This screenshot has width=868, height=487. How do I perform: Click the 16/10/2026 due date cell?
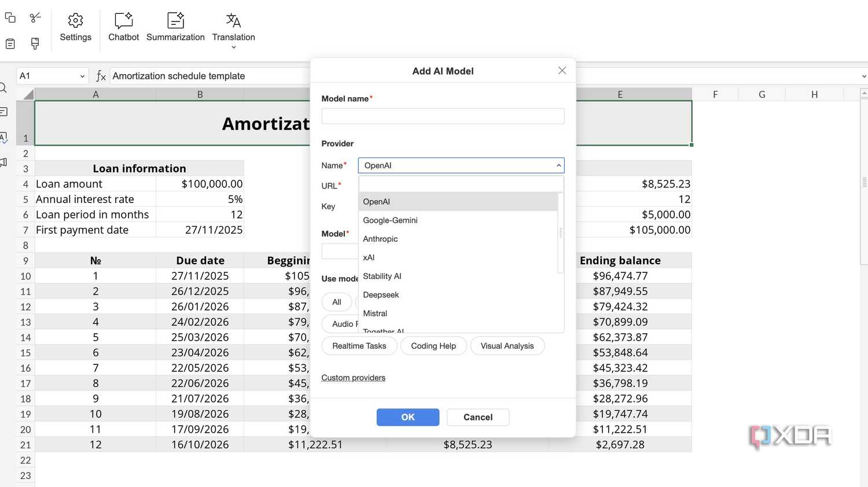[200, 445]
